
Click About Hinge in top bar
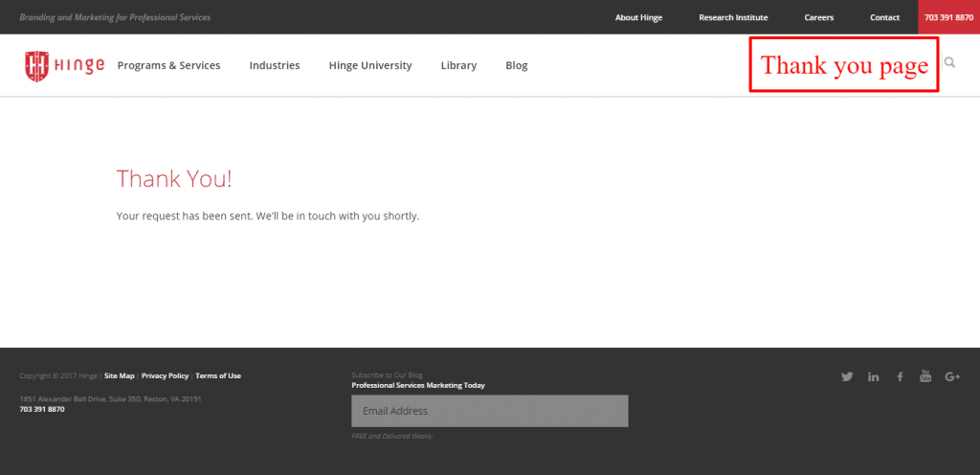638,17
